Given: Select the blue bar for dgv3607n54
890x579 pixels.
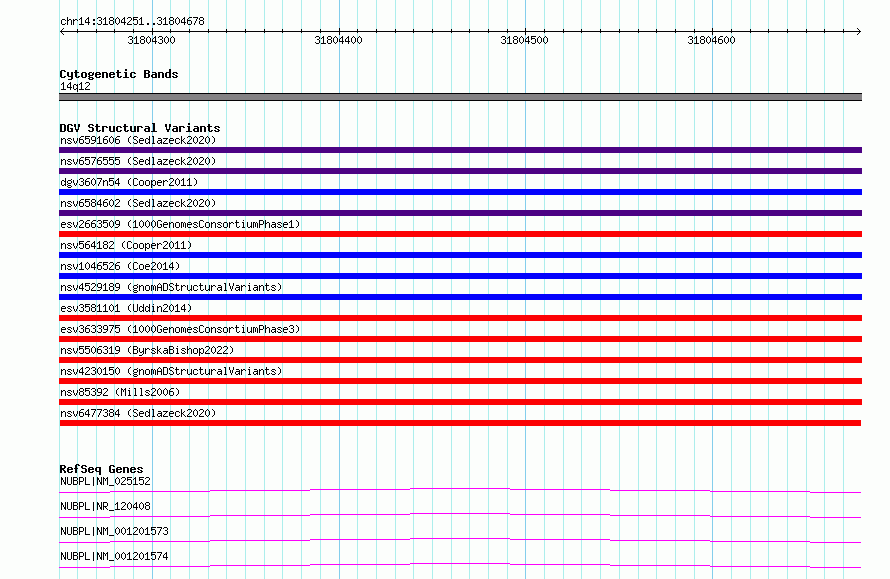Looking at the screenshot, I should (460, 192).
